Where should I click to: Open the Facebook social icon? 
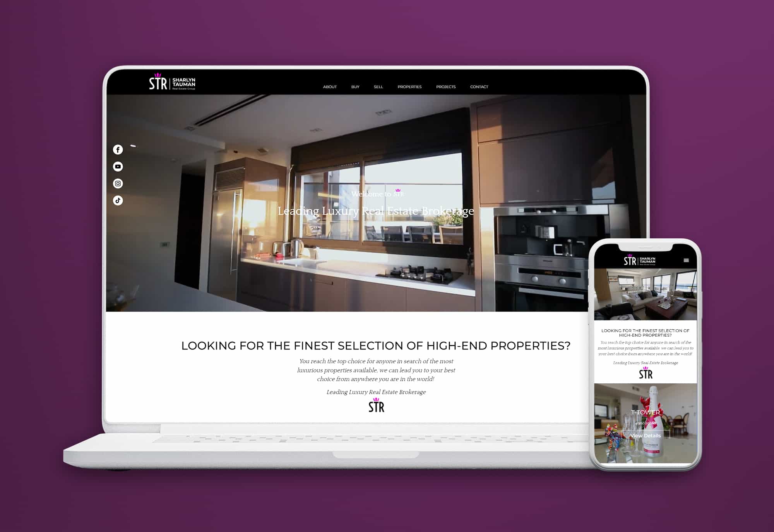coord(118,150)
